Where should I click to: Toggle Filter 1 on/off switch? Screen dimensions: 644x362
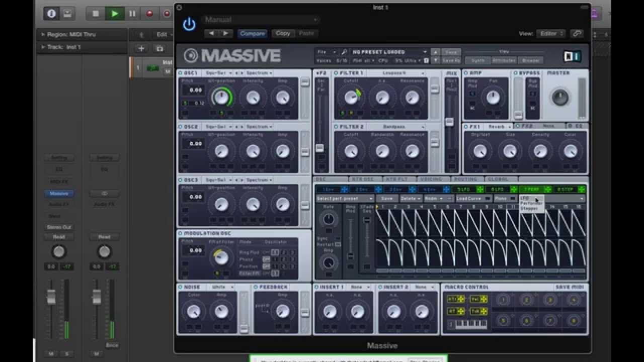click(337, 73)
